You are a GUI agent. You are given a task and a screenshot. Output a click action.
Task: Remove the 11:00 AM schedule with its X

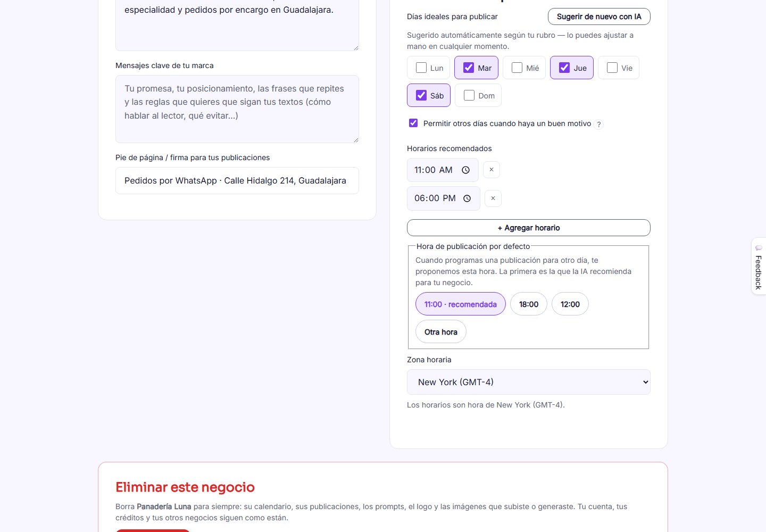(x=492, y=170)
